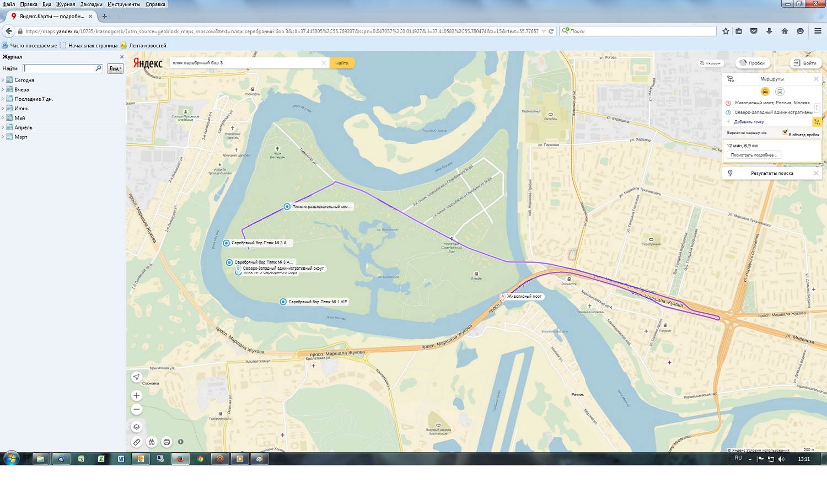
Task: Expand Последние 7 дн. history folder
Action: [3, 99]
